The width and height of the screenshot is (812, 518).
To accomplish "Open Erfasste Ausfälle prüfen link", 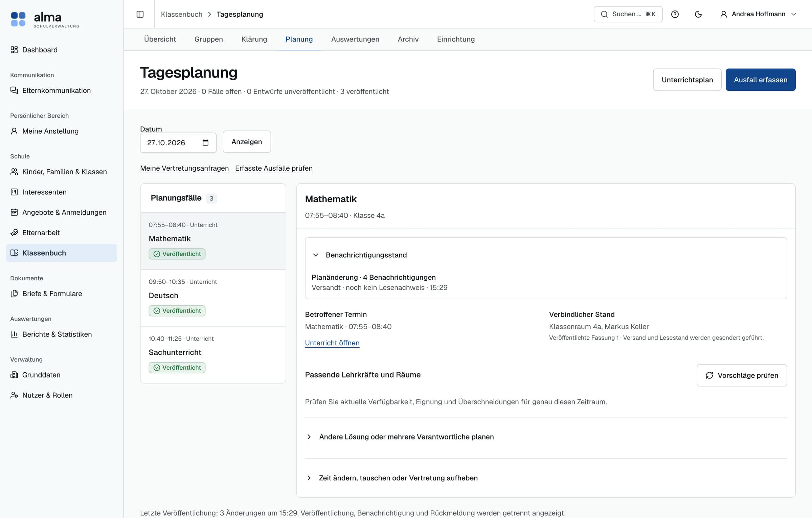I will (x=274, y=168).
